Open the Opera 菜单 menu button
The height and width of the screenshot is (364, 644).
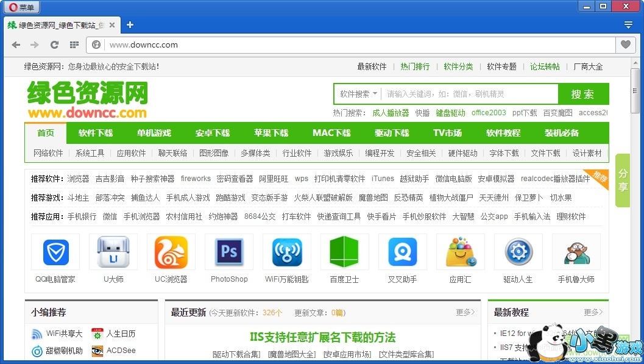point(22,7)
